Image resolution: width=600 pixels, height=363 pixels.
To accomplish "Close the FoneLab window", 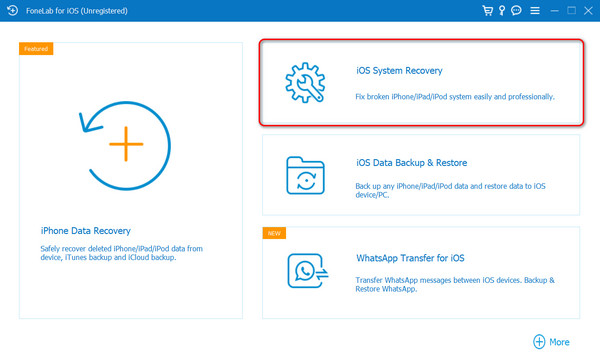I will [588, 11].
